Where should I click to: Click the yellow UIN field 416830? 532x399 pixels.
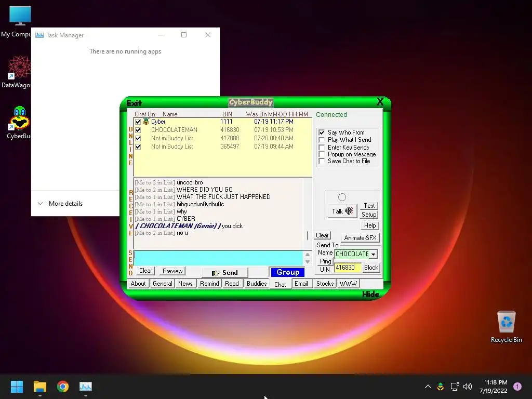click(x=348, y=268)
